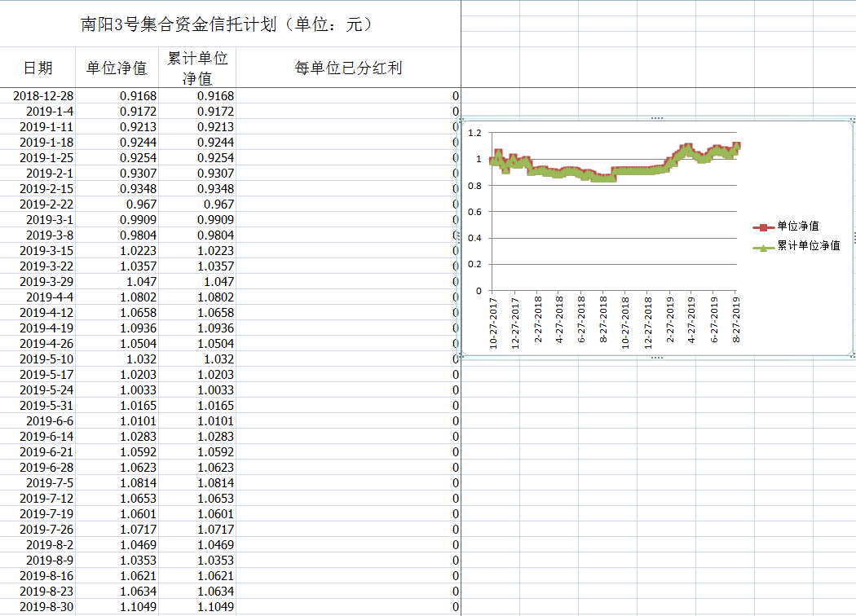Select 累计单位净值 value in row 2019-7-12
This screenshot has width=856, height=616.
pyautogui.click(x=197, y=499)
